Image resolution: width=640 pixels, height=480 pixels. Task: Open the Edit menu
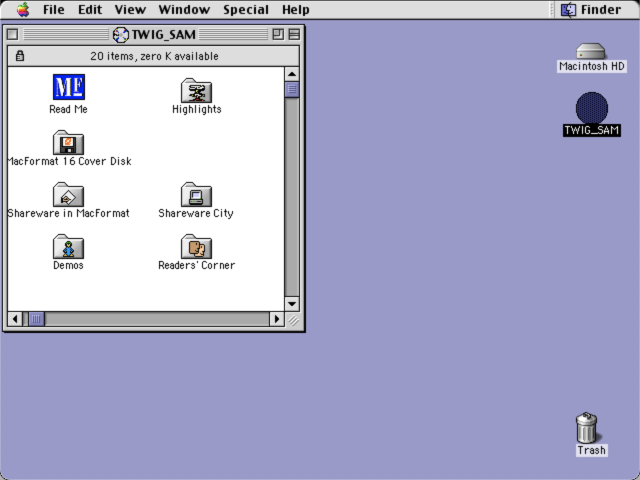click(x=90, y=9)
